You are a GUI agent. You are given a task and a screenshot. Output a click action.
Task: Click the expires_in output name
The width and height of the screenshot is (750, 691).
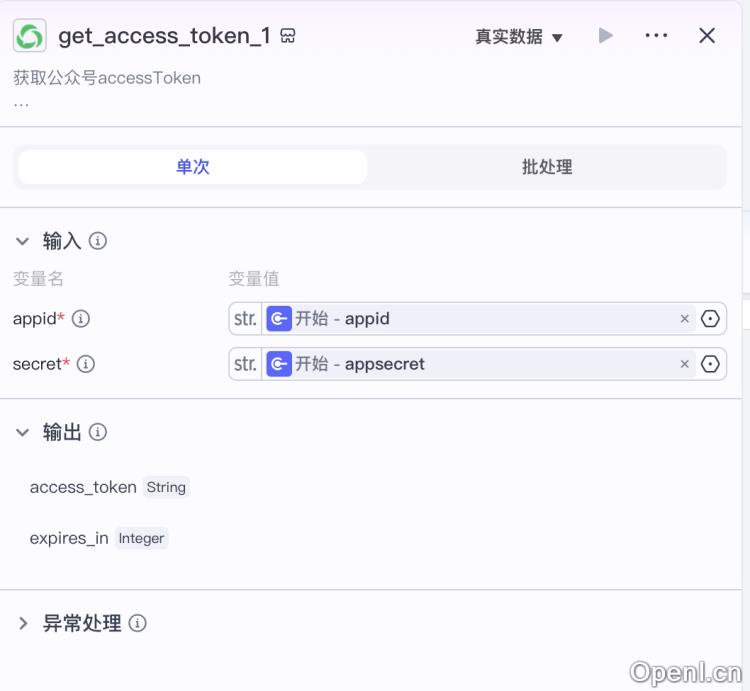[x=69, y=538]
